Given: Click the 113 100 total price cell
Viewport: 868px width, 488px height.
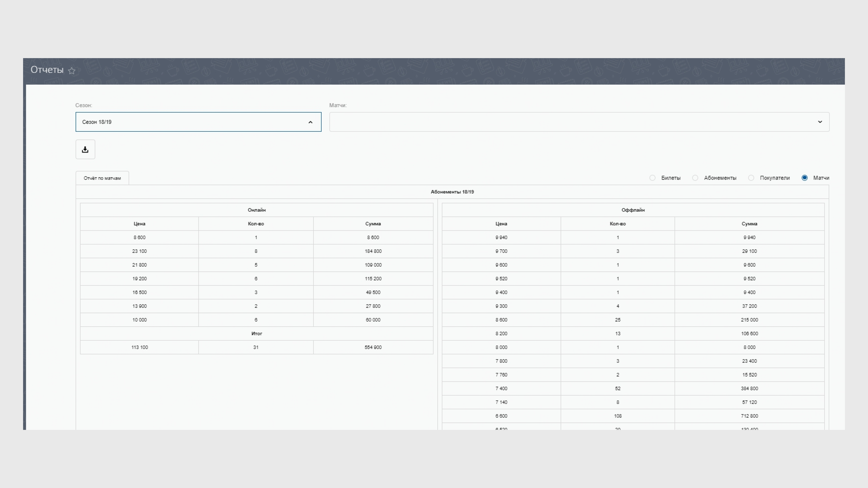Looking at the screenshot, I should [139, 347].
